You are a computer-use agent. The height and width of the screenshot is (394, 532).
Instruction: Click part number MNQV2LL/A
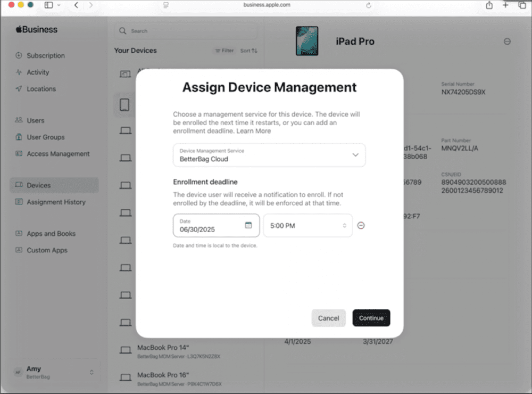coord(460,148)
